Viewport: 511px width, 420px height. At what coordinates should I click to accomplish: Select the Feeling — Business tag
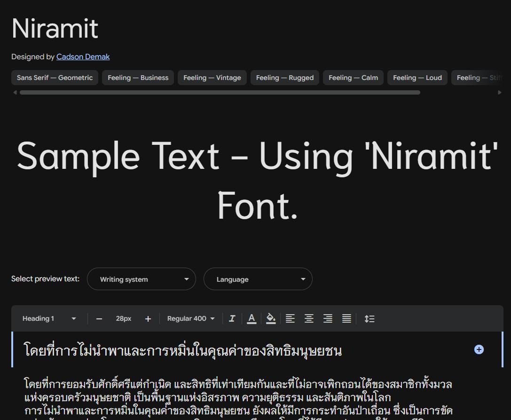click(138, 78)
